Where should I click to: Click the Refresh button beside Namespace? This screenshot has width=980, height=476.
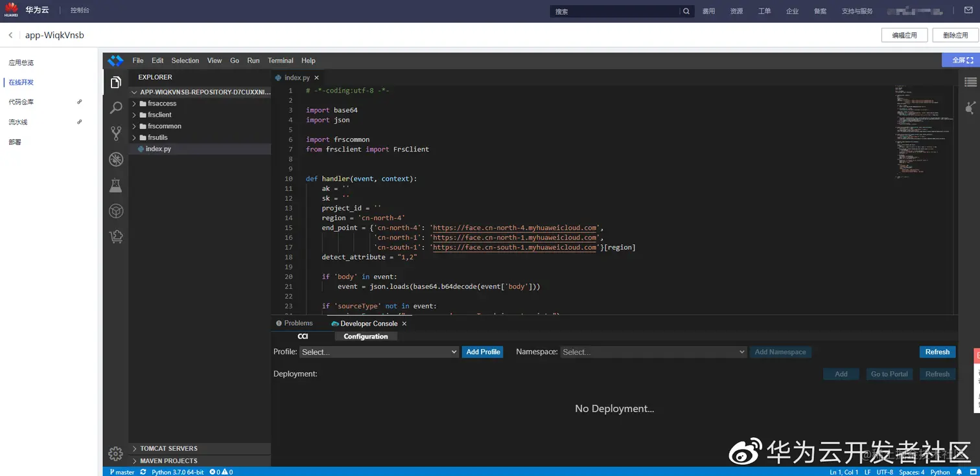(x=937, y=352)
